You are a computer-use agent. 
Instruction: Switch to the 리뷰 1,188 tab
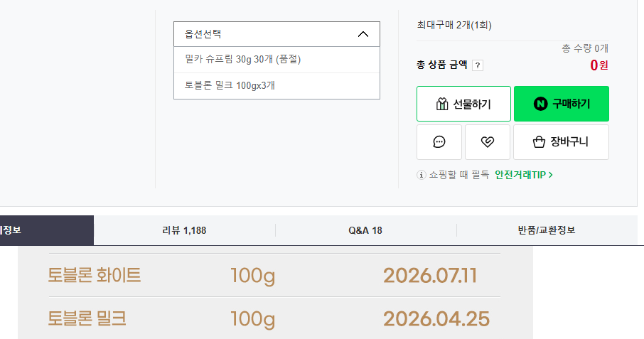click(x=184, y=230)
